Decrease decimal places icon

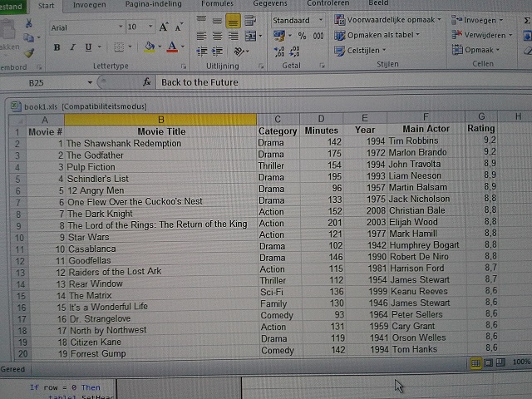coord(294,52)
